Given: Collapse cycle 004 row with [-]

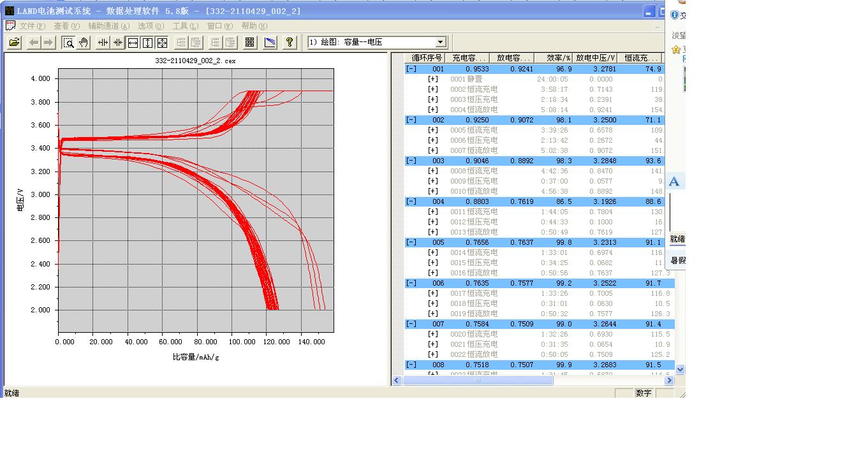Looking at the screenshot, I should pos(411,201).
